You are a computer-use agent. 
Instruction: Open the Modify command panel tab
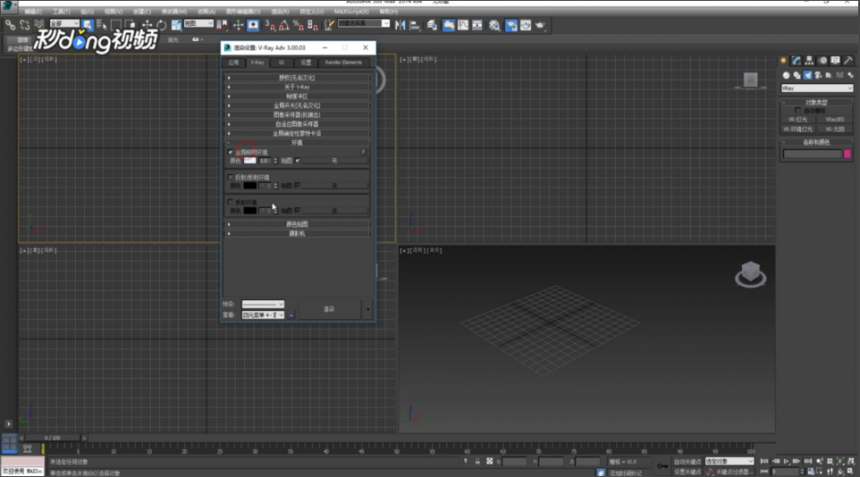(796, 60)
